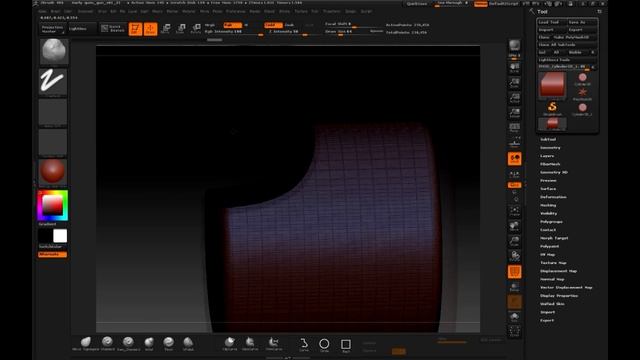The width and height of the screenshot is (640, 360).
Task: Toggle Persp perspective view
Action: [514, 128]
